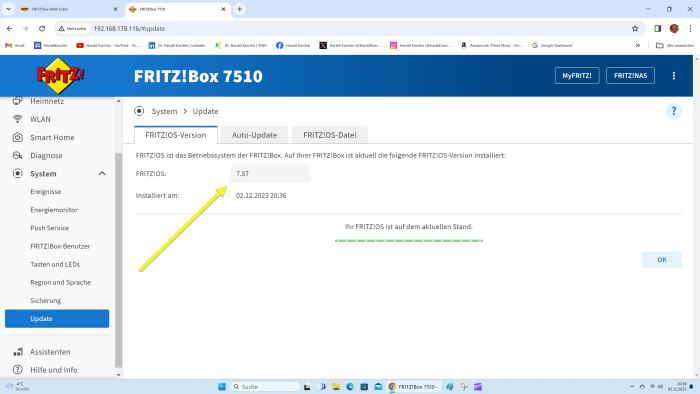The width and height of the screenshot is (700, 394).
Task: Open the Instagram bookmark
Action: [x=420, y=46]
